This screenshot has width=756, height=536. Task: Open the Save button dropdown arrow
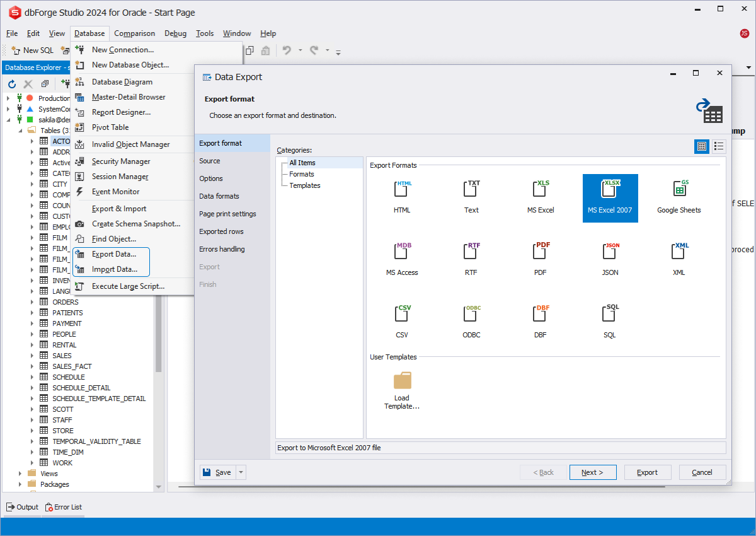241,472
